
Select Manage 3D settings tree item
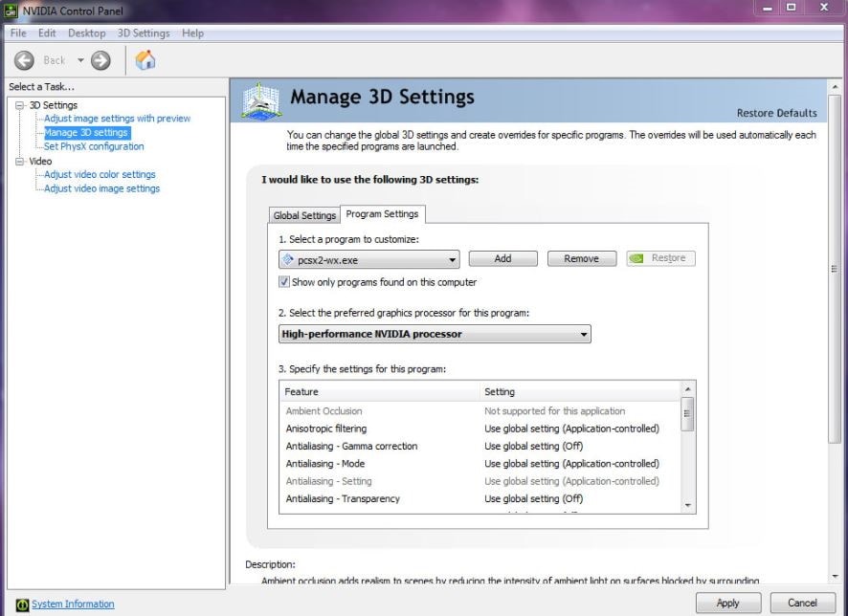(x=86, y=132)
